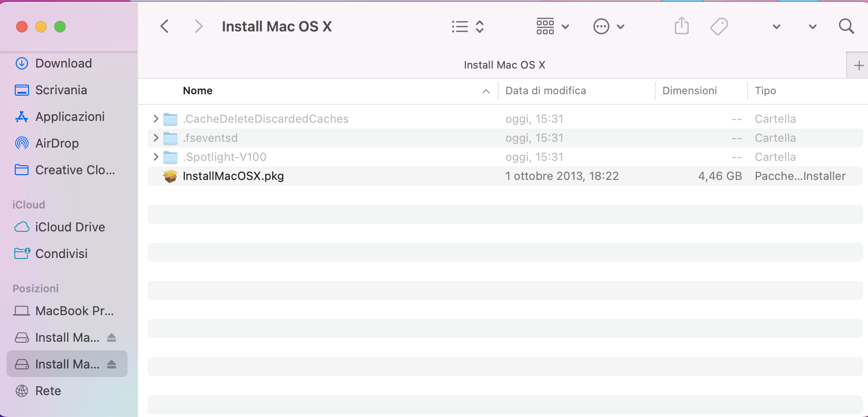The height and width of the screenshot is (417, 868).
Task: Select the .fseventsd folder icon
Action: click(170, 138)
